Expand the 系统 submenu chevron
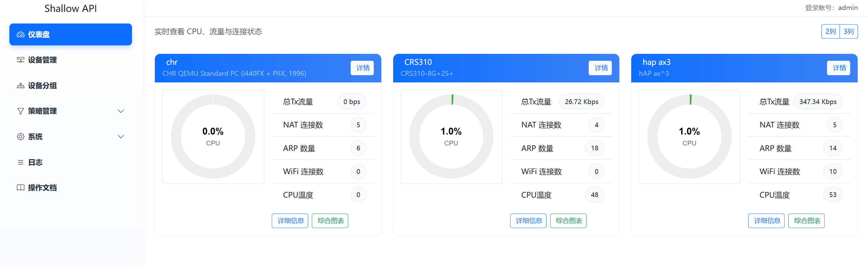The height and width of the screenshot is (265, 868). 121,137
